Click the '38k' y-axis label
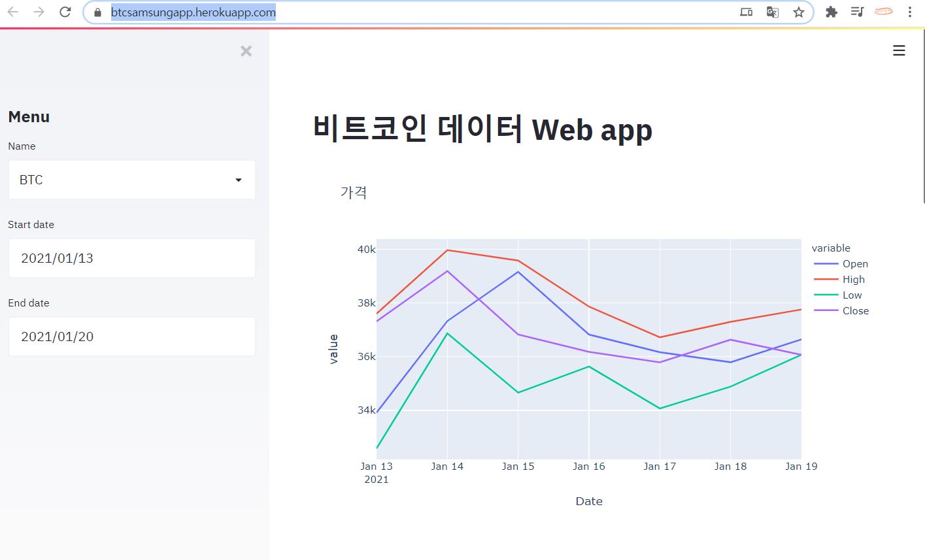Viewport: 925px width, 560px height. (366, 303)
